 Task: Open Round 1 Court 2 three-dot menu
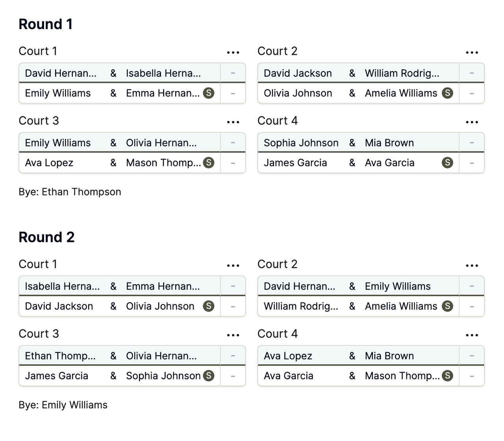click(x=472, y=52)
